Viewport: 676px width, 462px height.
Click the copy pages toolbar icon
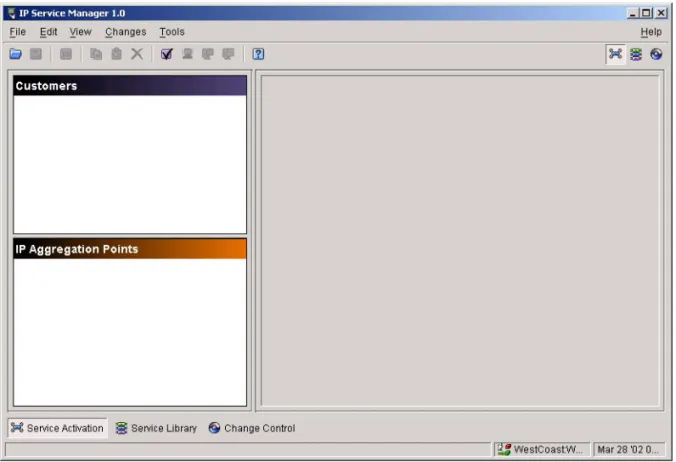coord(96,54)
